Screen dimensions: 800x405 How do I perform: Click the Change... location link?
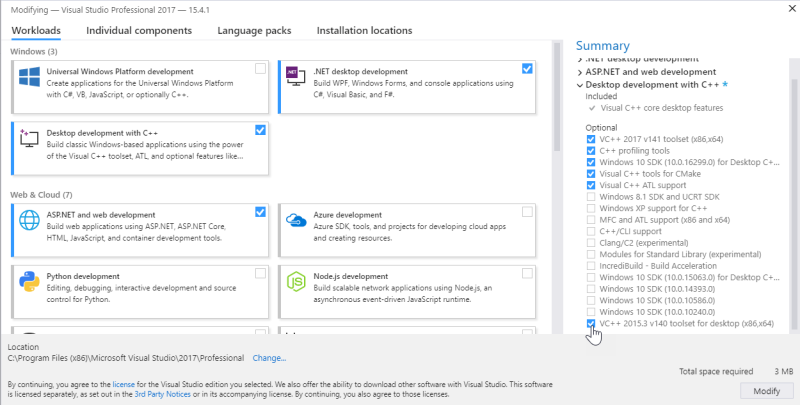click(269, 357)
